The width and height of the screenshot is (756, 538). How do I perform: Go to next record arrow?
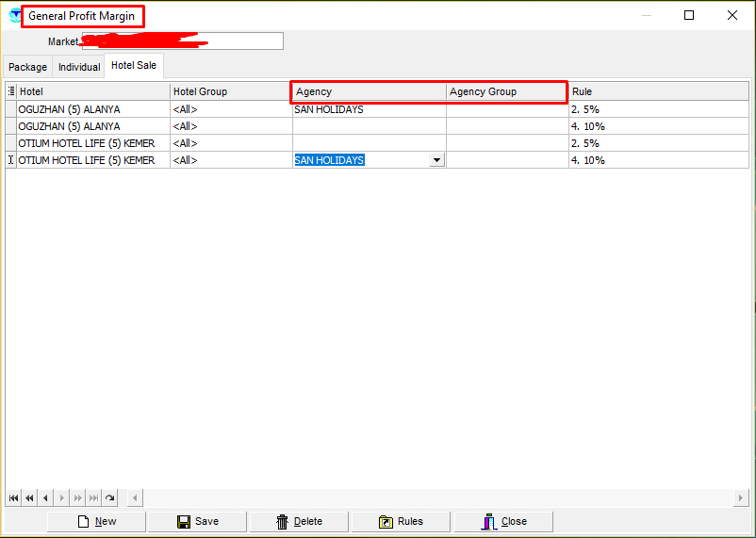[61, 497]
